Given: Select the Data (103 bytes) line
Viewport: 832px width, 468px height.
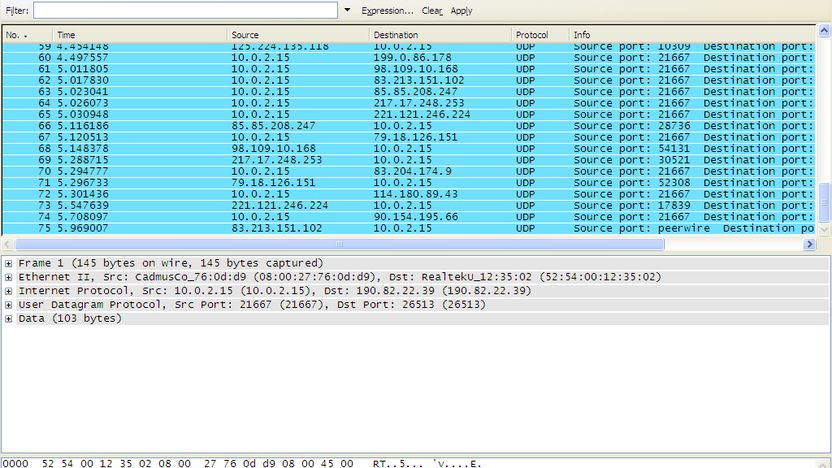Looking at the screenshot, I should coord(422,318).
